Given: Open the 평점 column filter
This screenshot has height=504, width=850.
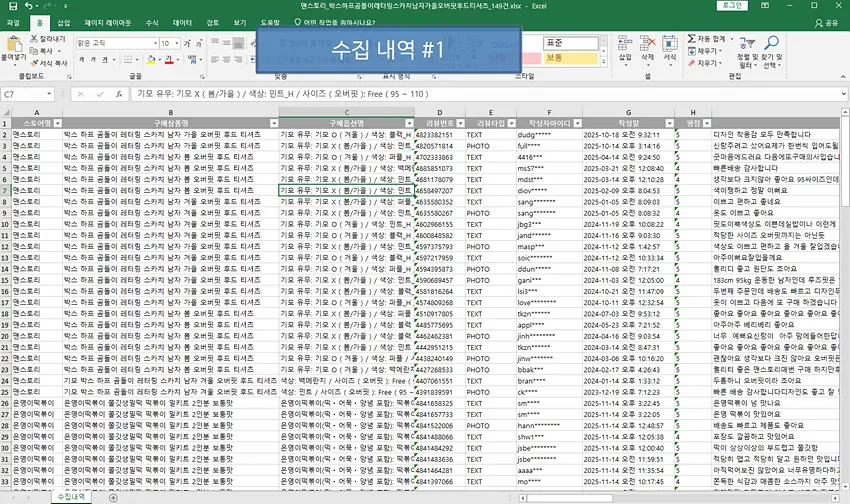Looking at the screenshot, I should coord(706,124).
